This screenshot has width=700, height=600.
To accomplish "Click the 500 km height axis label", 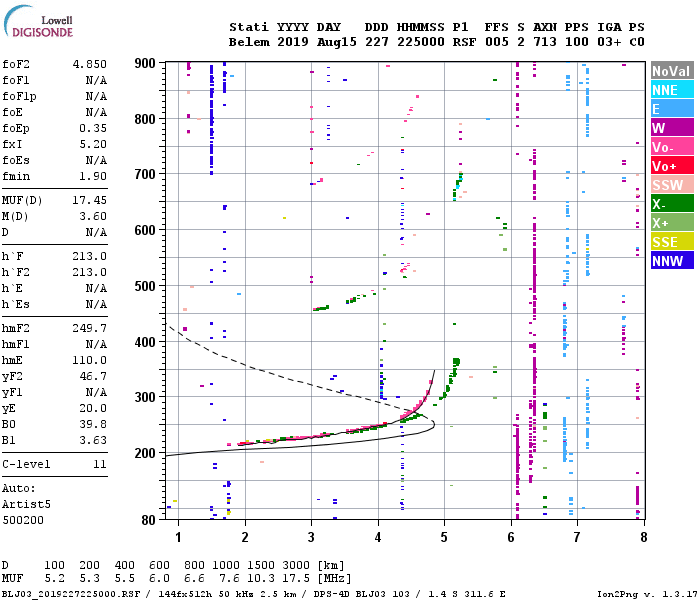I will click(x=145, y=286).
